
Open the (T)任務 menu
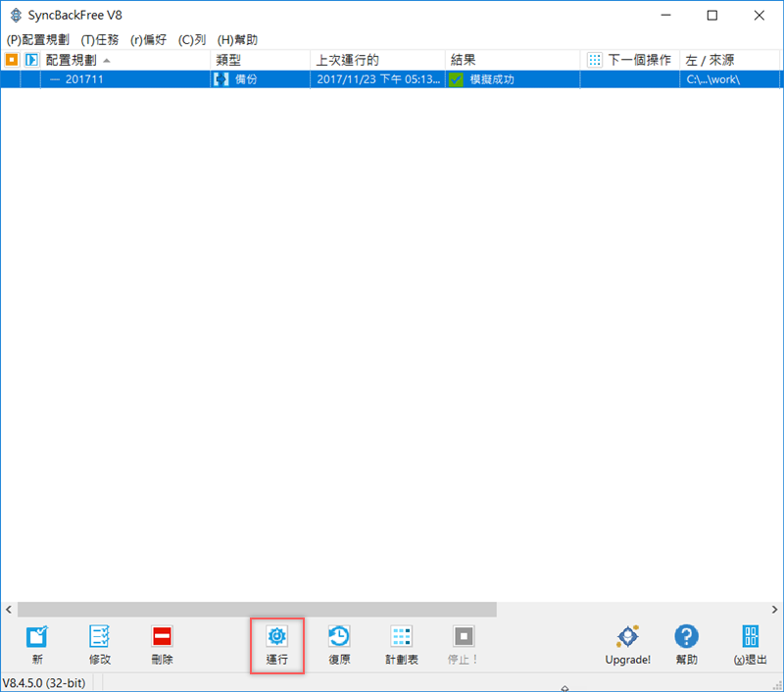pyautogui.click(x=100, y=39)
